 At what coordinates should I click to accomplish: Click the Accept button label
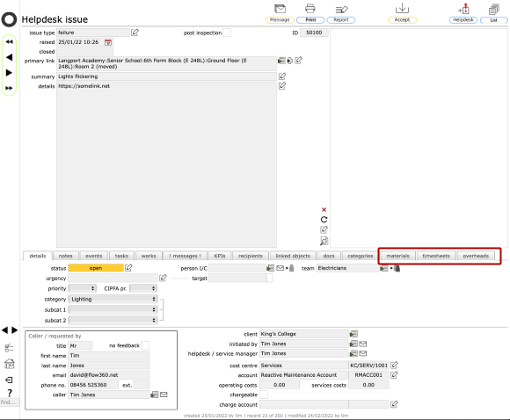point(402,20)
